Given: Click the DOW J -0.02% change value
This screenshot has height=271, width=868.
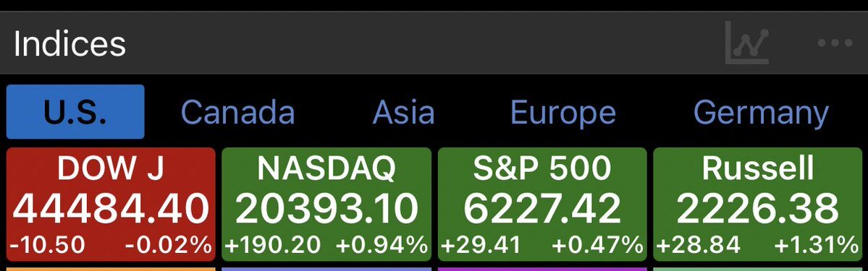Looking at the screenshot, I should click(168, 244).
